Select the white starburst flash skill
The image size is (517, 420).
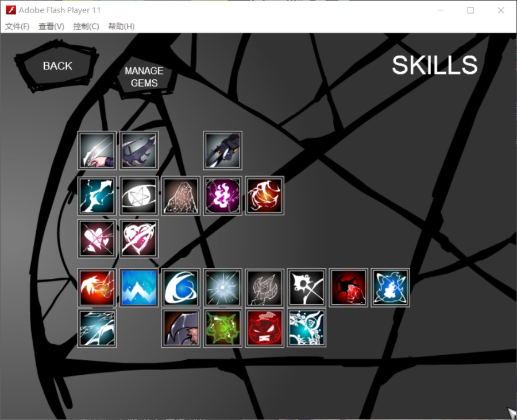[x=223, y=287]
